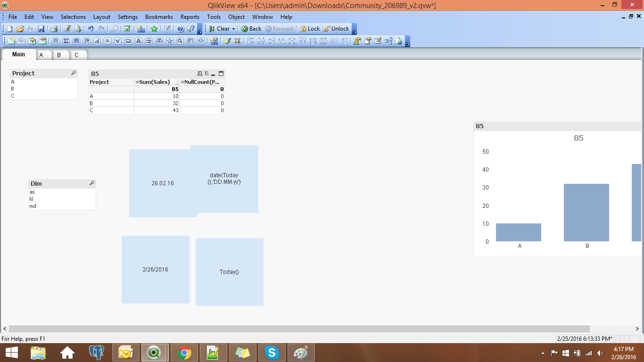Viewport: 644px width, 362px height.
Task: Open the Bookmarks menu
Action: click(159, 16)
